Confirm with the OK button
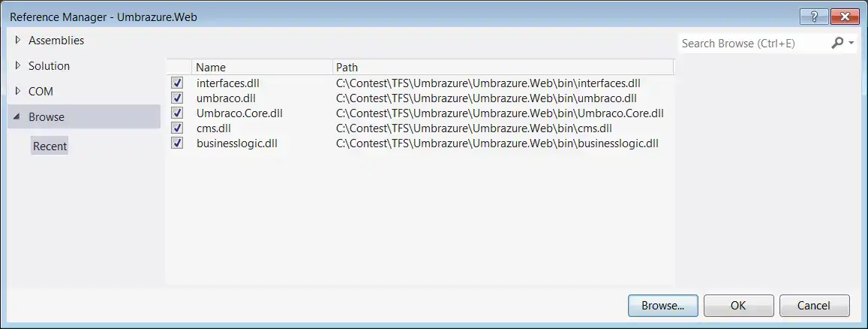 (x=738, y=305)
